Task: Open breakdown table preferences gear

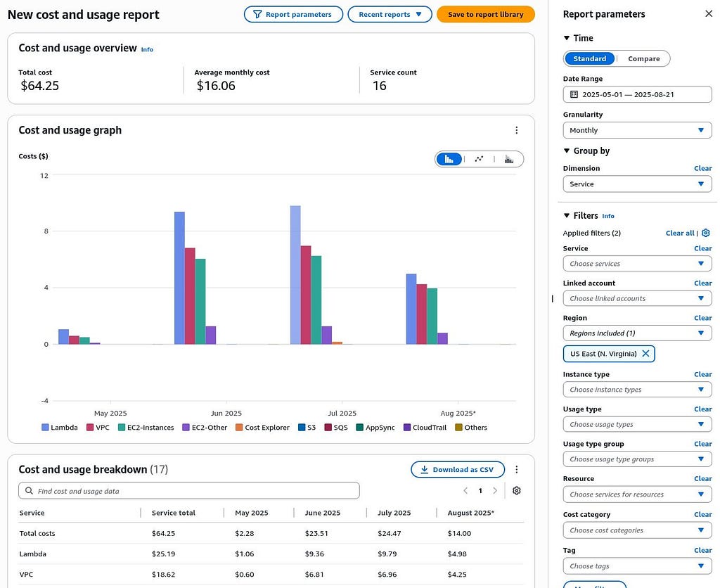Action: click(517, 491)
